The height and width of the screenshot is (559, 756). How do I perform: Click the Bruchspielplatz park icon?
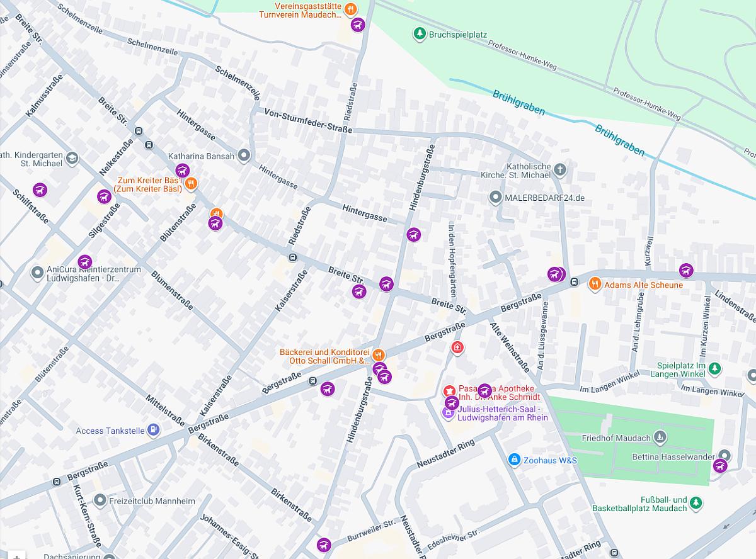420,33
